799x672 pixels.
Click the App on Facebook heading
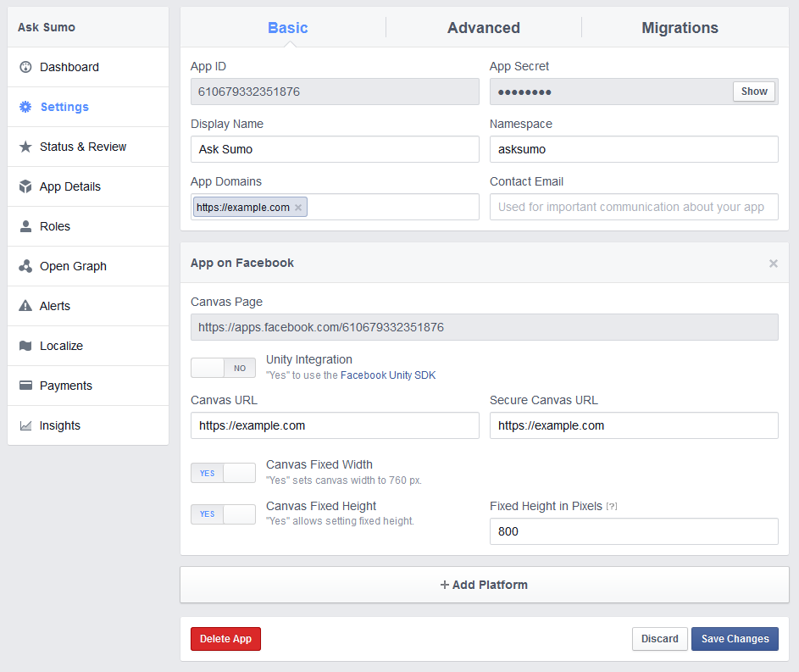tap(242, 263)
